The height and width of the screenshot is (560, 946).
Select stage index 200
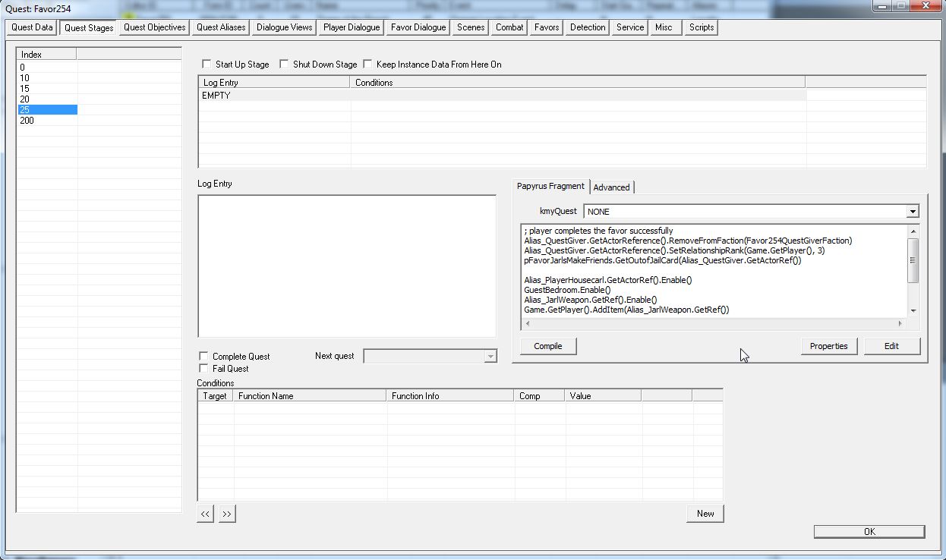[47, 121]
